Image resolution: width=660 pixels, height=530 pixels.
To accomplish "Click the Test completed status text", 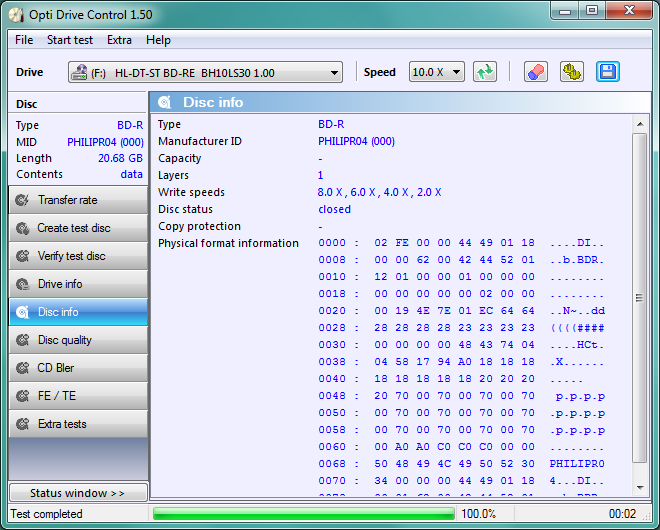I will point(46,514).
